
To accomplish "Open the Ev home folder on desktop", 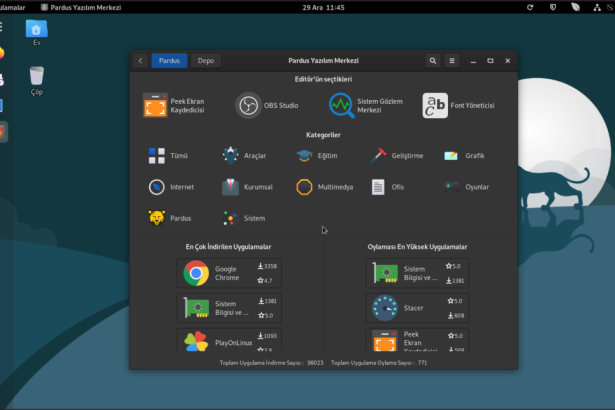I will [36, 33].
